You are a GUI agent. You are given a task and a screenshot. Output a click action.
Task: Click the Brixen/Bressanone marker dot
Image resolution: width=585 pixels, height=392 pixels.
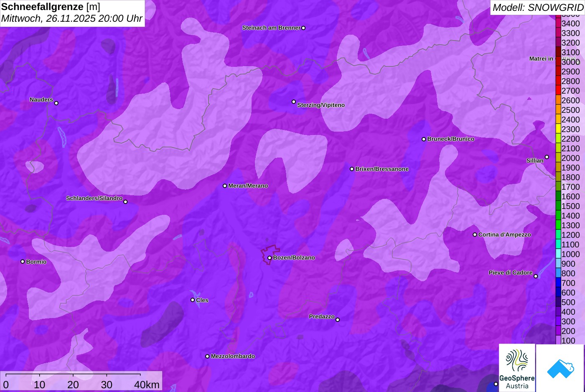click(x=352, y=169)
